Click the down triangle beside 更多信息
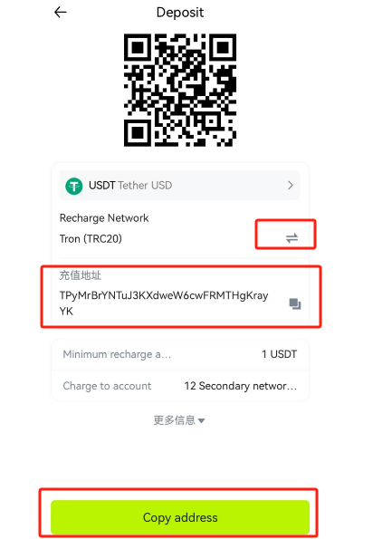This screenshot has height=539, width=392. pos(201,420)
